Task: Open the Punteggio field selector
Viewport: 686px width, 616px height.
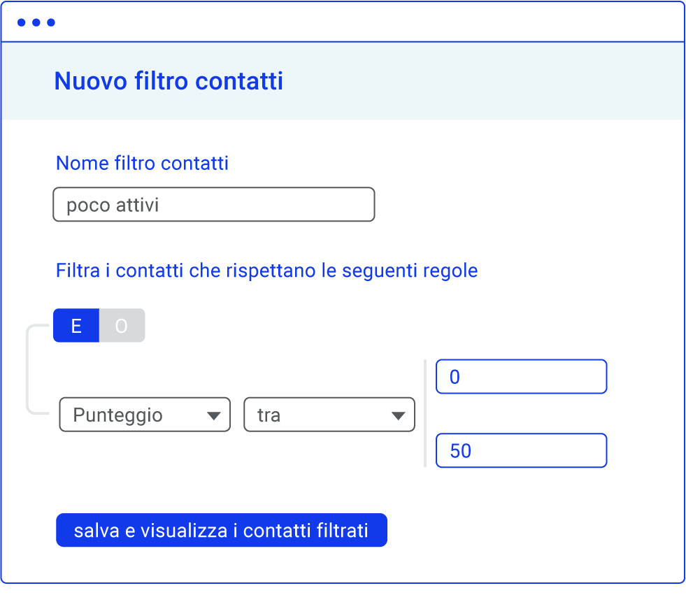Action: [145, 415]
